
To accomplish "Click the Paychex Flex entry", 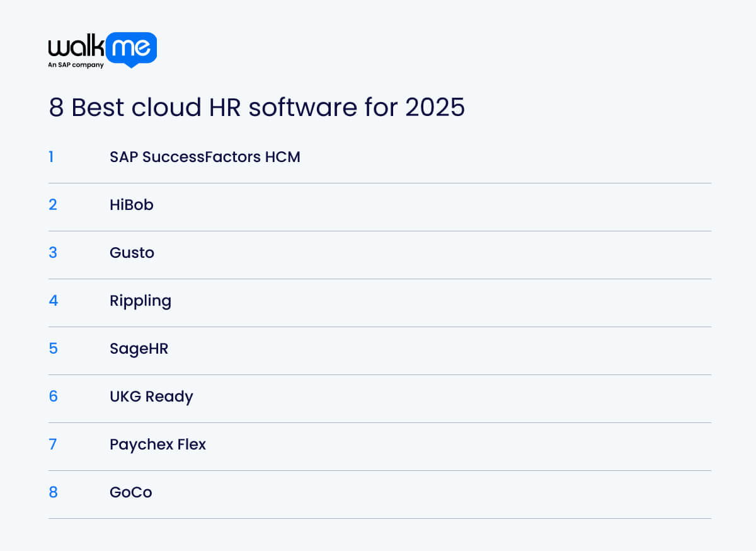I will click(x=157, y=444).
